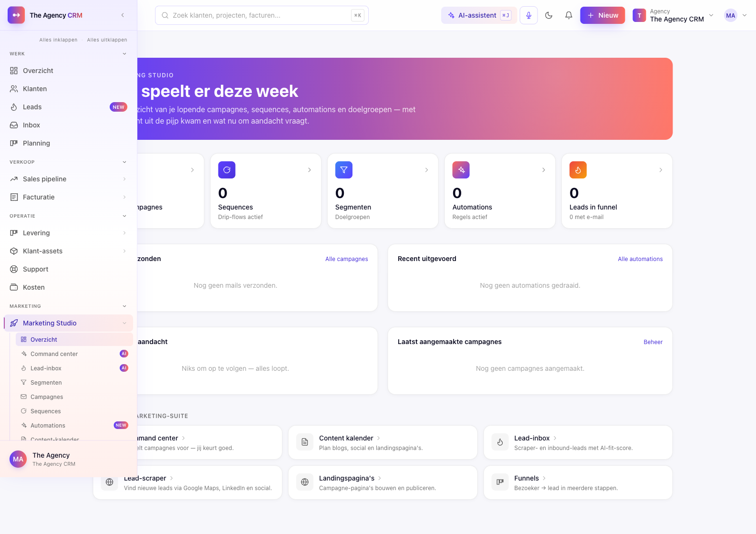Click the Leads in funnel flame icon

tap(578, 170)
